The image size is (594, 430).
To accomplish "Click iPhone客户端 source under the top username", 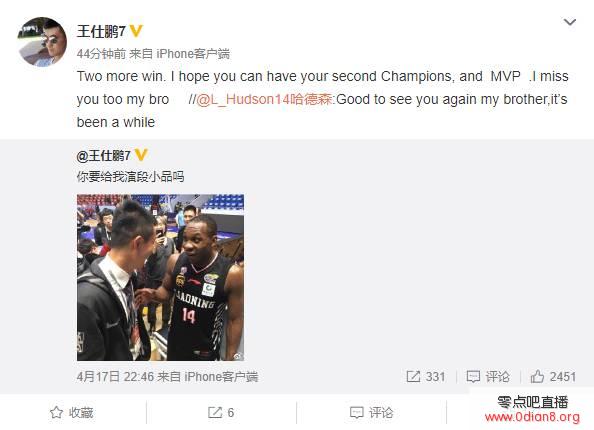I will click(193, 54).
